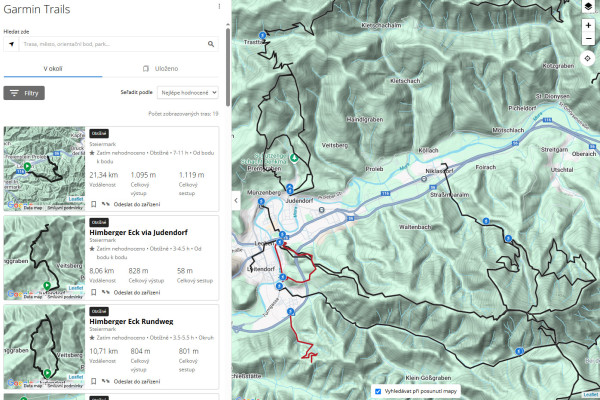
Task: Zoom in on the map
Action: coord(588,26)
